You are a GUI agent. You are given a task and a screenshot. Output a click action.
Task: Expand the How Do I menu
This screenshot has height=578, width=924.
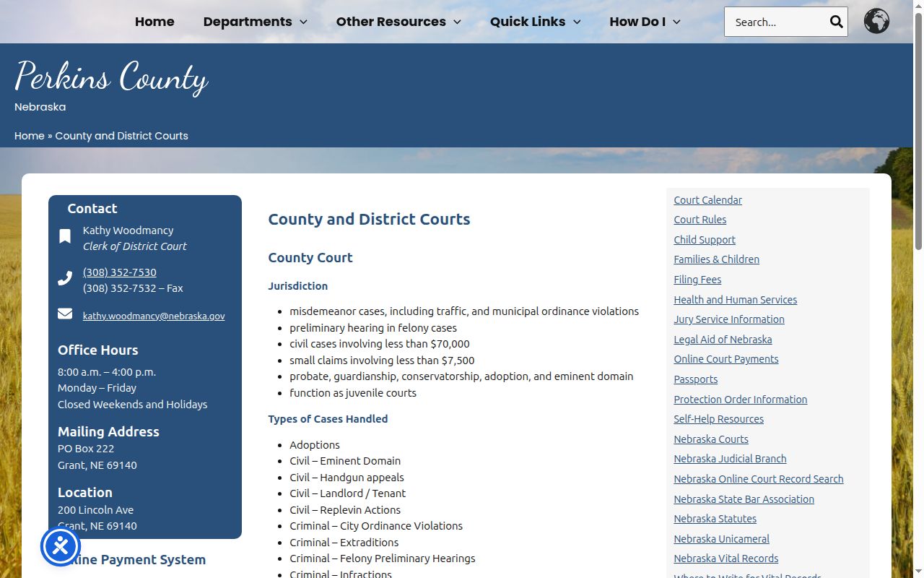[x=645, y=22]
